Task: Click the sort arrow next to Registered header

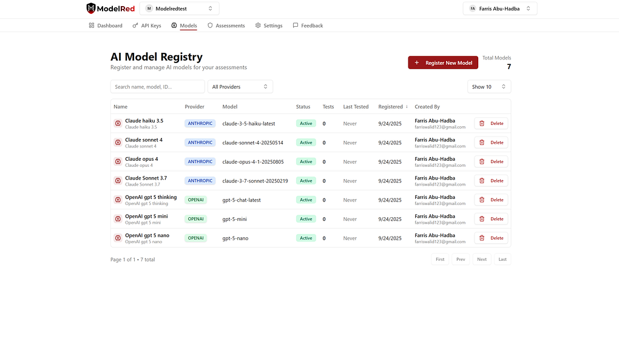Action: pyautogui.click(x=407, y=107)
